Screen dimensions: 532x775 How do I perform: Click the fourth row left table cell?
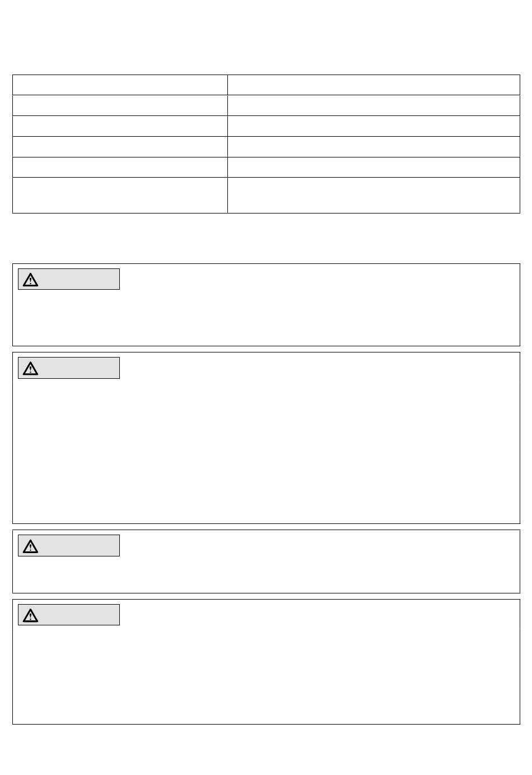[x=120, y=147]
